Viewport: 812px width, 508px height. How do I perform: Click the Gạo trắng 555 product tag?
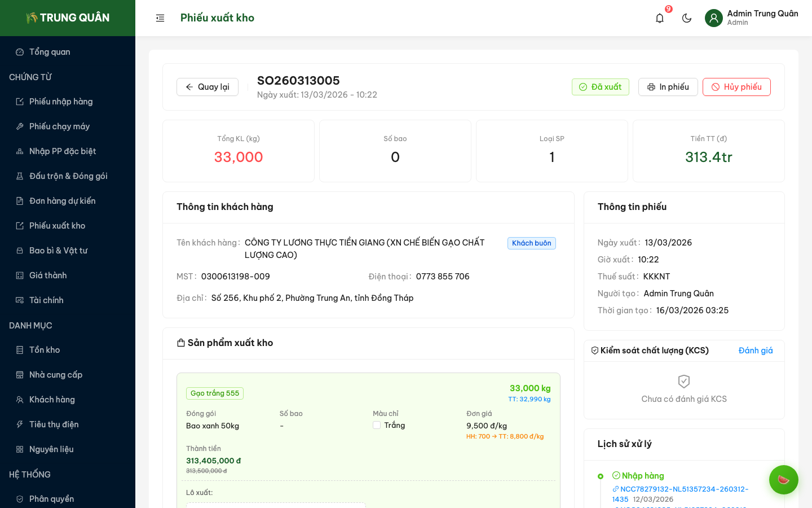[x=215, y=393]
